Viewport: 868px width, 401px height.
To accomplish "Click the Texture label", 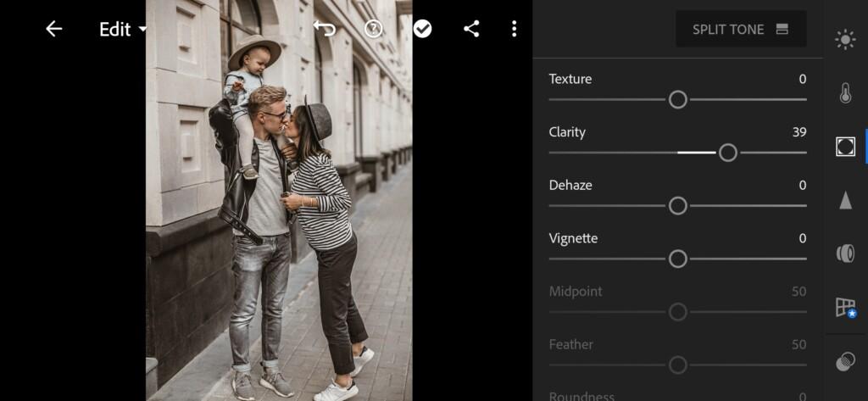I will [570, 79].
